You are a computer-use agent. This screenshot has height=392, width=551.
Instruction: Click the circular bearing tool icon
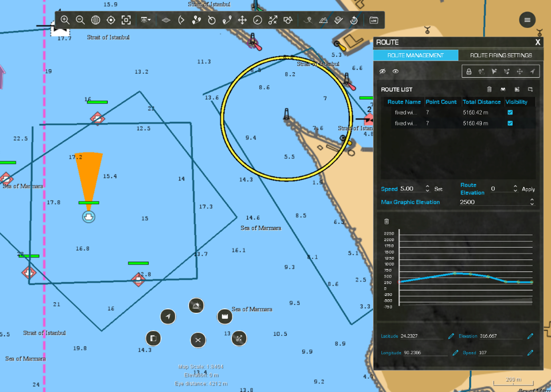pos(211,20)
